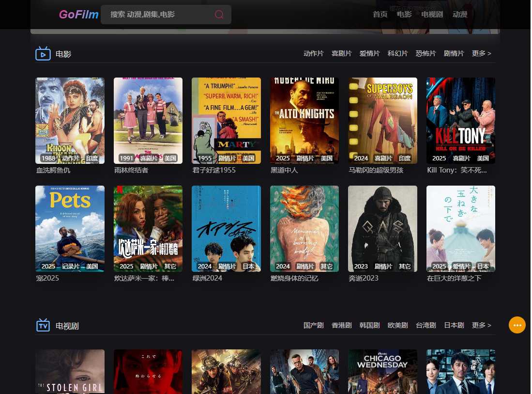The height and width of the screenshot is (394, 532).
Task: Go to the 电视剧 navigation tab
Action: click(x=432, y=15)
